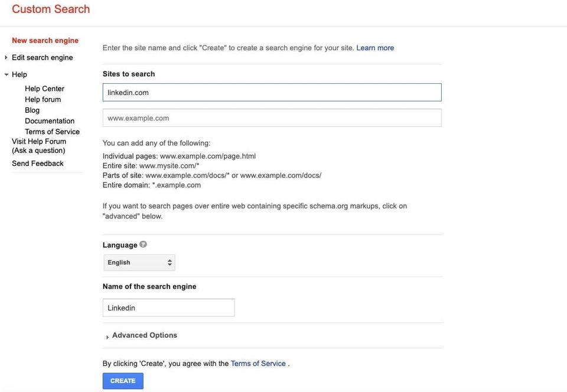Screen dimensions: 567x392
Task: Click the Language help question mark icon
Action: click(x=143, y=244)
